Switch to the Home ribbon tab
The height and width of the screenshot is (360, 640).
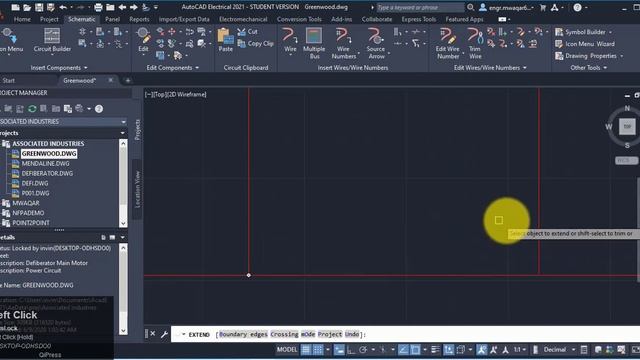(22, 19)
